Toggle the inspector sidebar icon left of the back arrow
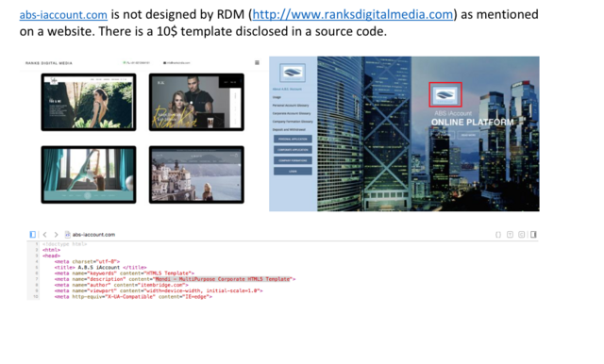This screenshot has height=364, width=604. coord(33,234)
